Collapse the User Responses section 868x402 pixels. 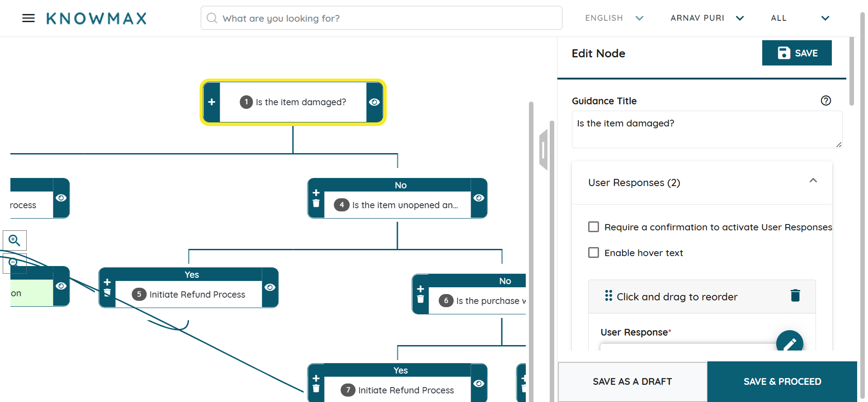(813, 181)
